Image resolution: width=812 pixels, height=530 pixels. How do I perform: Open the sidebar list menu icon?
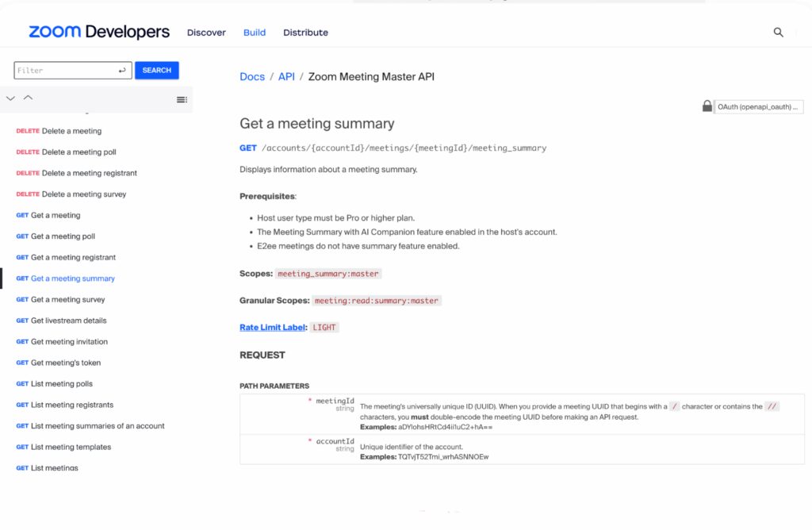click(182, 99)
